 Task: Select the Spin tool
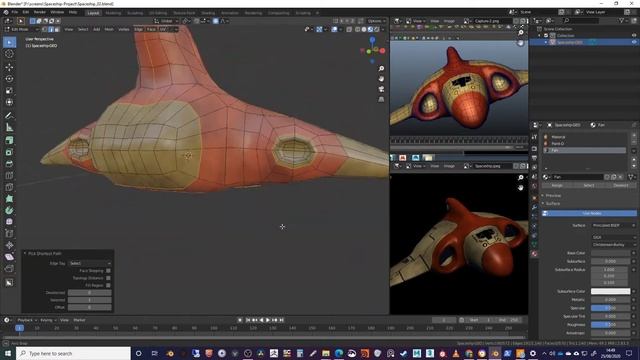9,211
